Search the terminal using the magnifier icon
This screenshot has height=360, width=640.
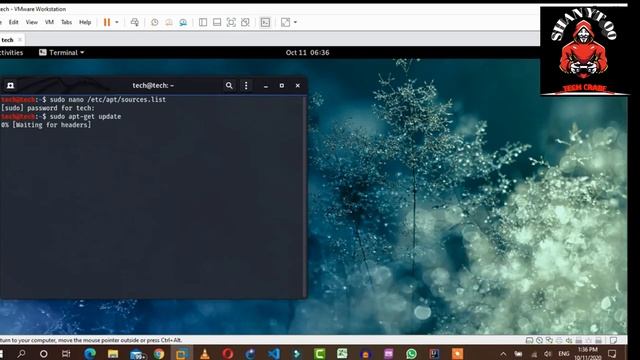(x=229, y=85)
